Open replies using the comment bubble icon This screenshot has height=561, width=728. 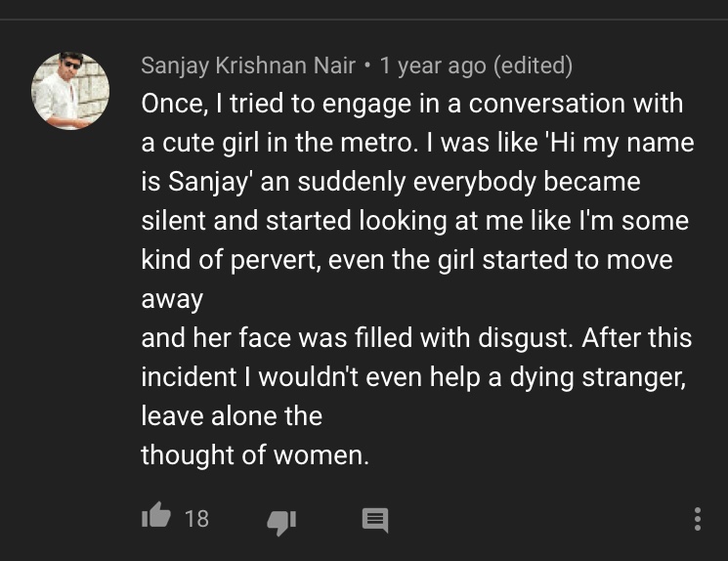point(375,520)
